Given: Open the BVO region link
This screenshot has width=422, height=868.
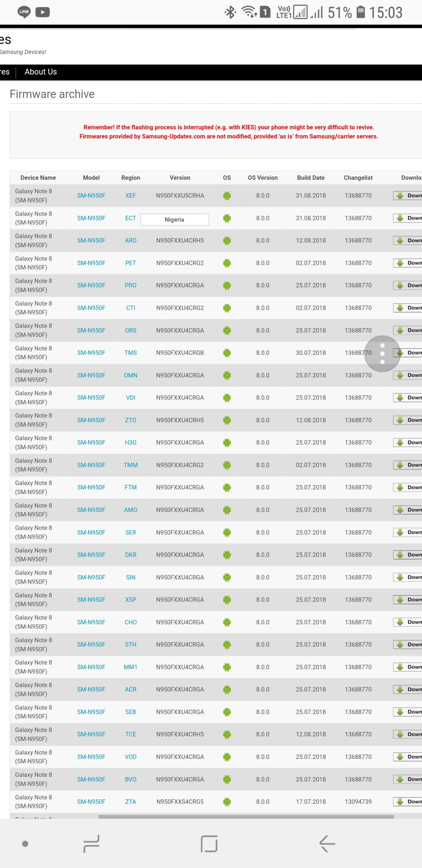Looking at the screenshot, I should (x=131, y=779).
